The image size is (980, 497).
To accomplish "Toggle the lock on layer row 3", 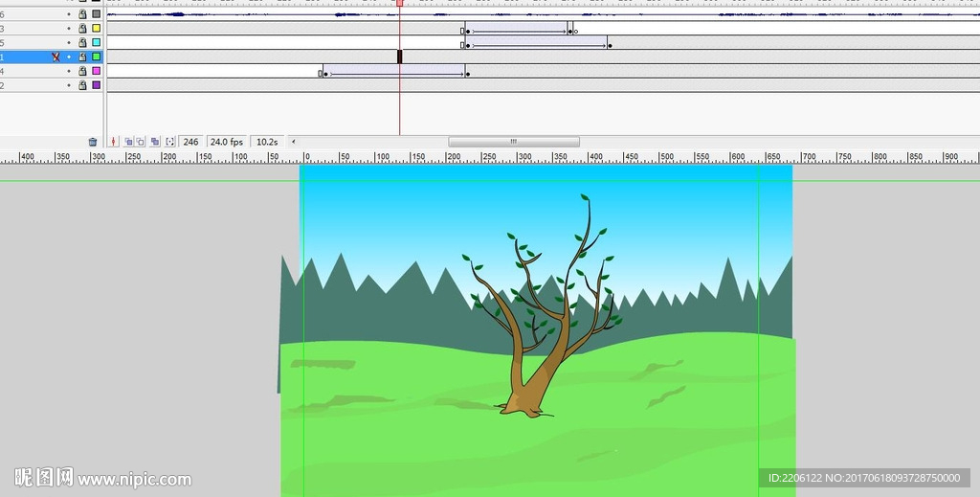I will point(82,28).
